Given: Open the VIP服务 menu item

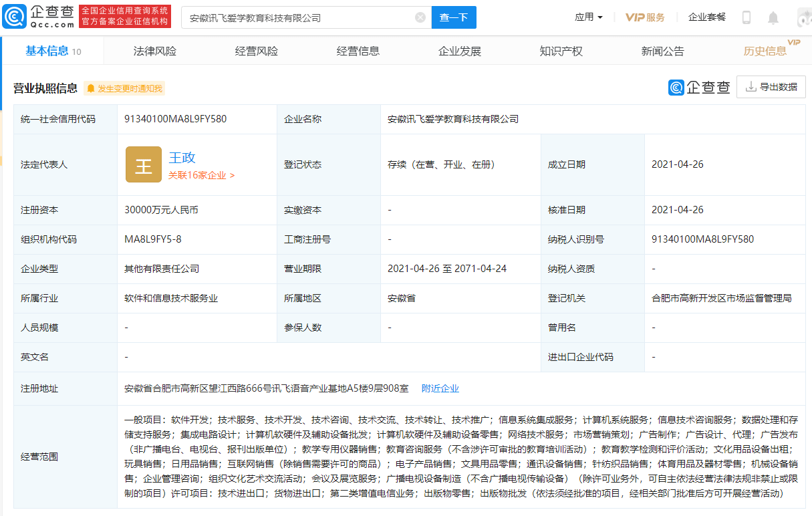Looking at the screenshot, I should coord(645,17).
